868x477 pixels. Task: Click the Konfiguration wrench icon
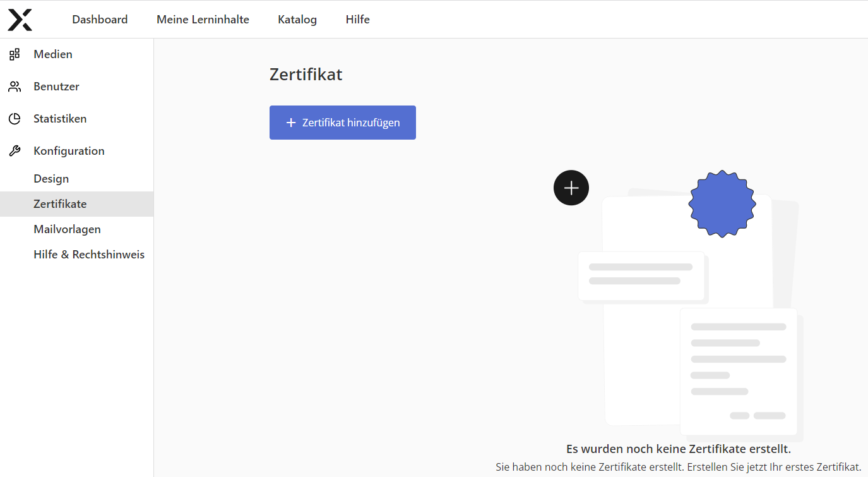15,151
